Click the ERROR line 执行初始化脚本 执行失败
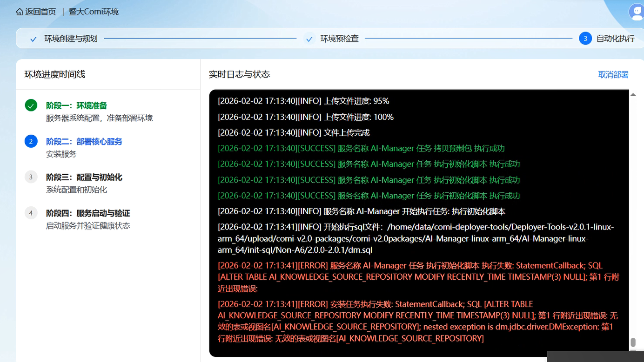The image size is (644, 362). tap(418, 277)
